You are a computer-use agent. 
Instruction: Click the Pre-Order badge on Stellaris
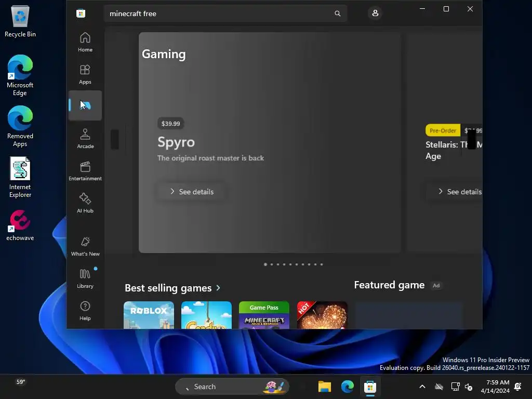(x=443, y=130)
